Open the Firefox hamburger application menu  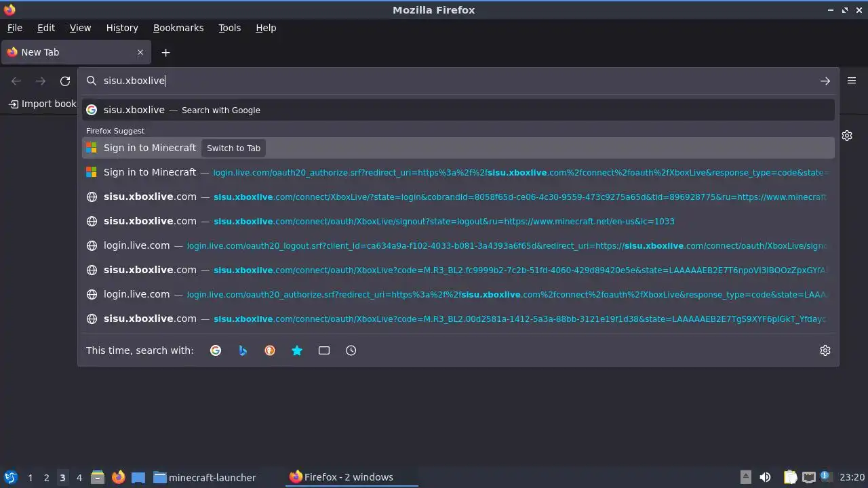852,81
